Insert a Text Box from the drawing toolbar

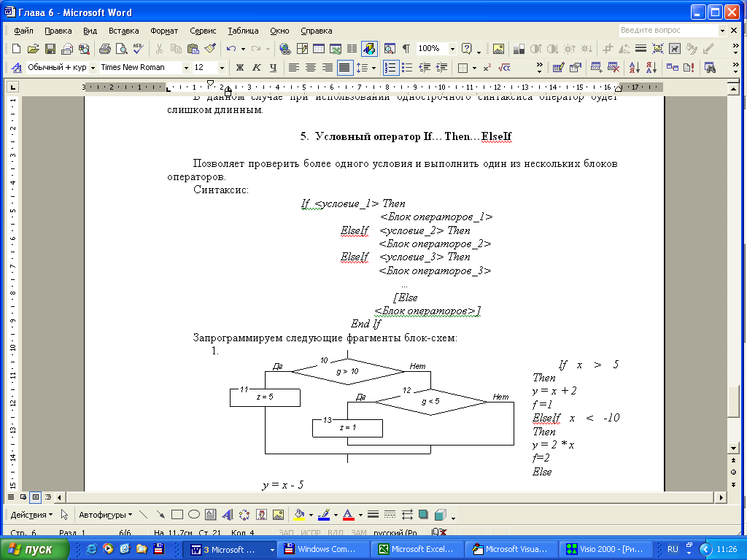211,515
